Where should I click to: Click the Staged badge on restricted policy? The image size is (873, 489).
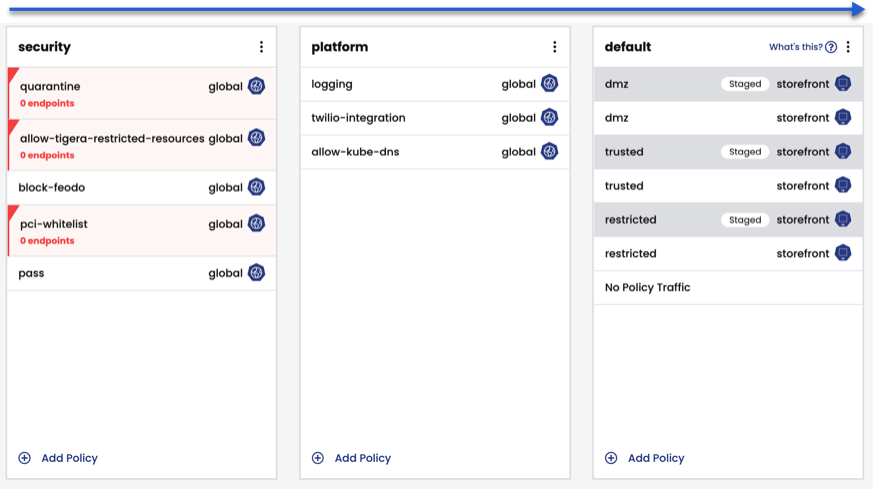[x=745, y=220]
